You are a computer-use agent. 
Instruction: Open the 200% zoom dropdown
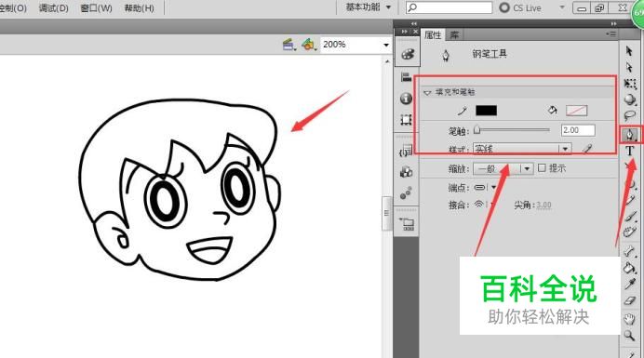point(386,45)
